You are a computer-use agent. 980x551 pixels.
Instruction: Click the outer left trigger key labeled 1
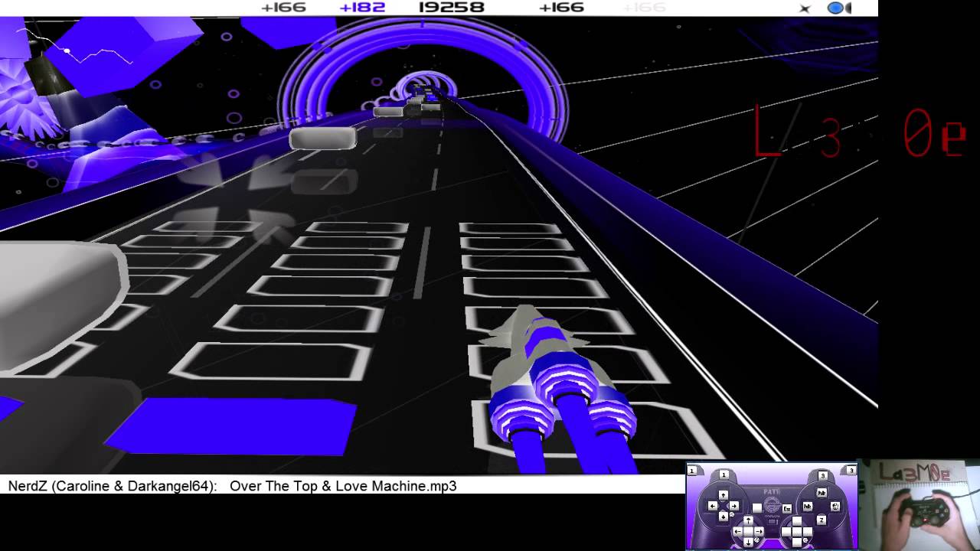click(692, 471)
